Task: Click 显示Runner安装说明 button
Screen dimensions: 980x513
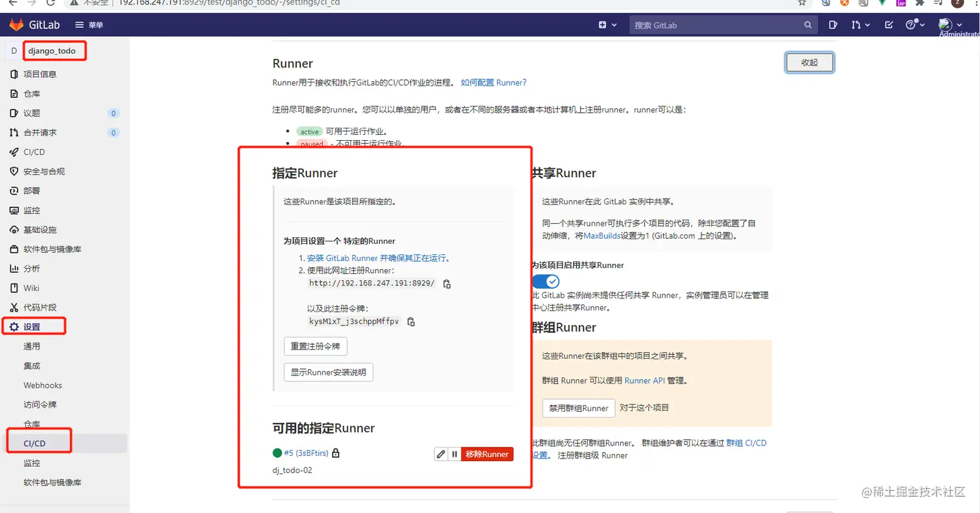Action: [x=329, y=372]
